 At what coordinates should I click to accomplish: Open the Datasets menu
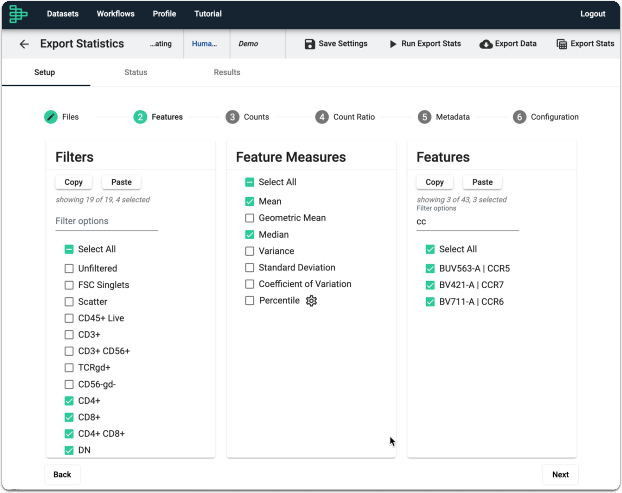(x=63, y=14)
